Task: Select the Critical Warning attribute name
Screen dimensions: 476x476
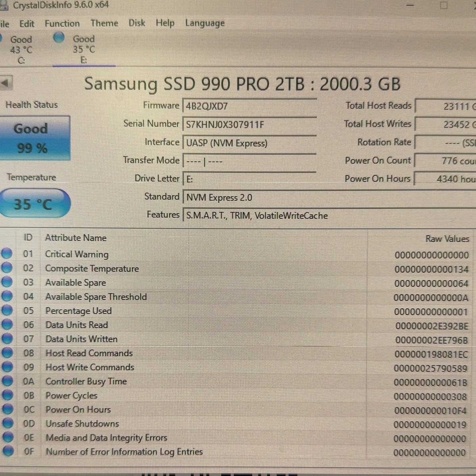Action: (77, 254)
